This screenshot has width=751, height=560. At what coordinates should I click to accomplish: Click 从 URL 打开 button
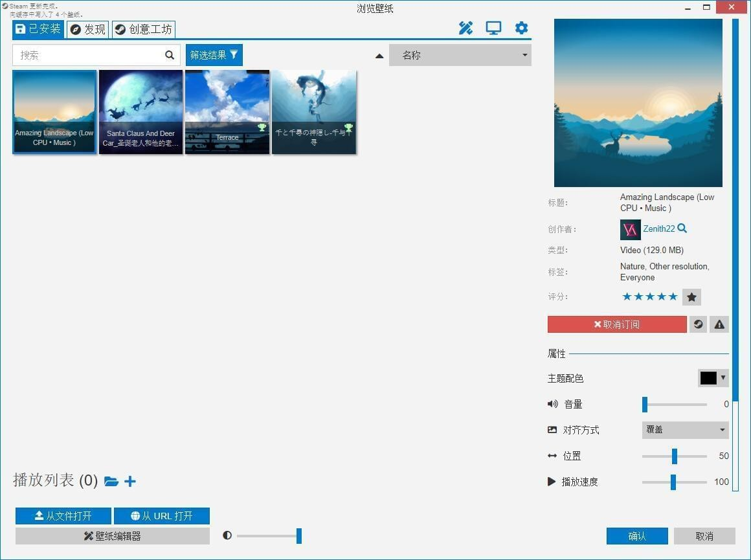pos(162,515)
